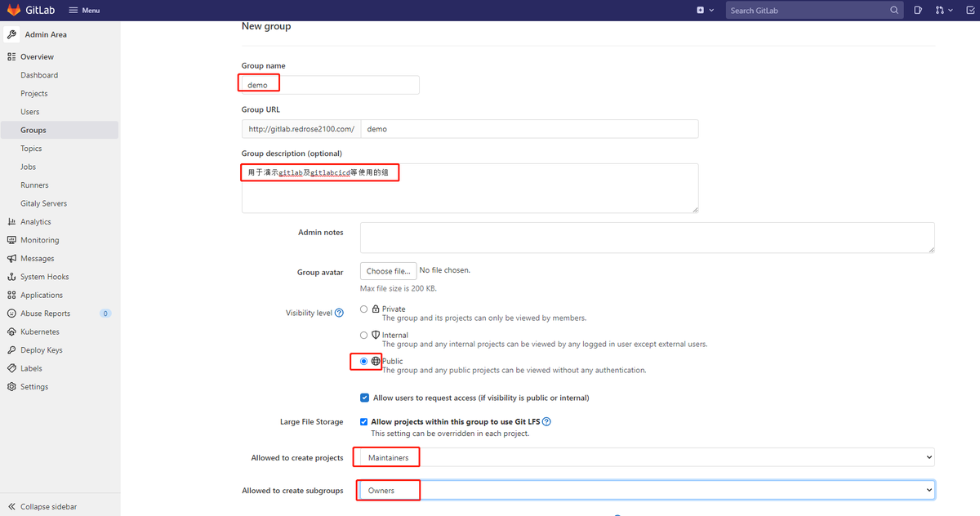Click the Messages megaphone icon
980x516 pixels.
11,258
